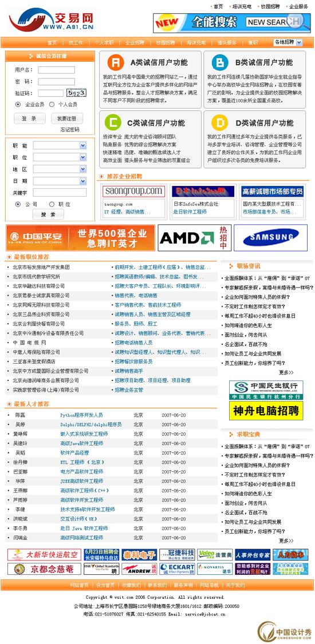The height and width of the screenshot is (644, 315).
Task: Open the 日本InfoSea company logo
Action: point(203,192)
